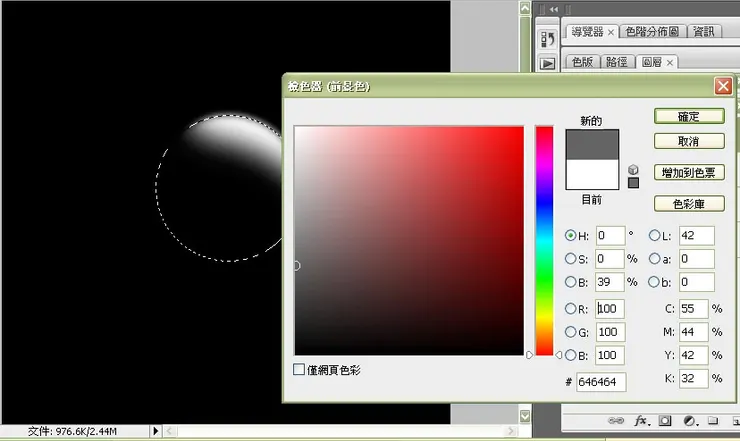This screenshot has height=441, width=740.
Task: Select the blue channel B radio button
Action: coord(570,355)
